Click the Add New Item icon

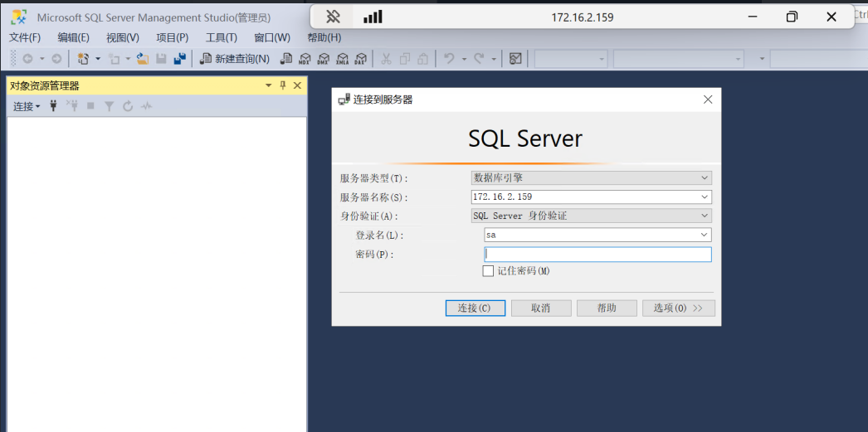pos(114,59)
